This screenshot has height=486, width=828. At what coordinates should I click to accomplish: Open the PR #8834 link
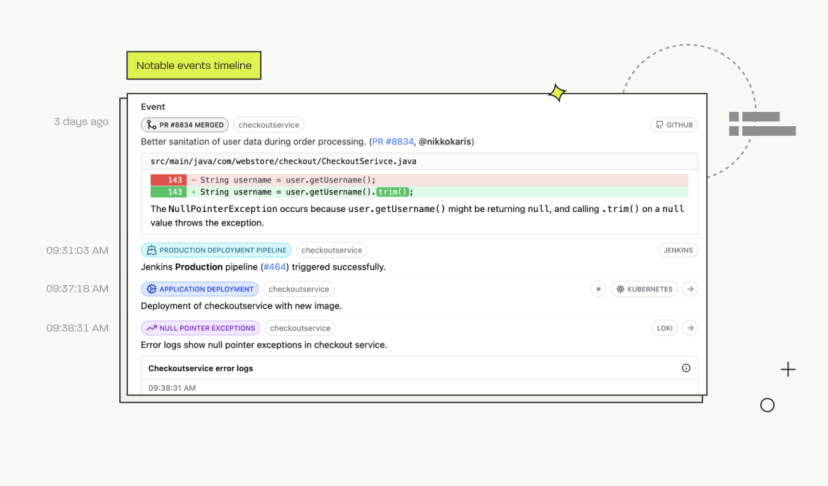pyautogui.click(x=393, y=142)
